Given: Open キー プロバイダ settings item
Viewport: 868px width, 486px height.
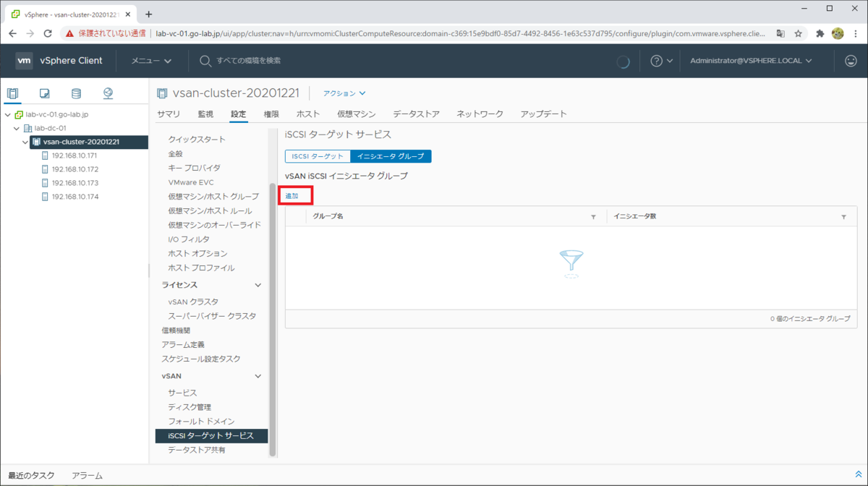Looking at the screenshot, I should pos(195,168).
